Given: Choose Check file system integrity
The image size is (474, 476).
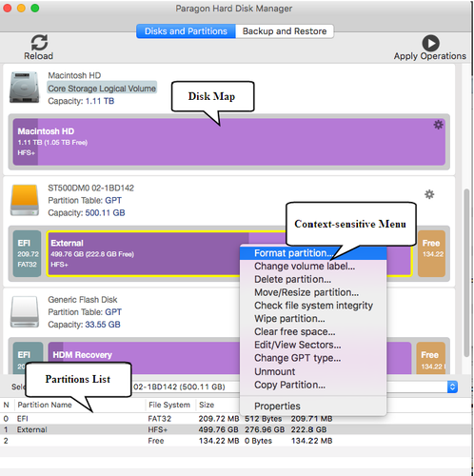Looking at the screenshot, I should pos(313,306).
